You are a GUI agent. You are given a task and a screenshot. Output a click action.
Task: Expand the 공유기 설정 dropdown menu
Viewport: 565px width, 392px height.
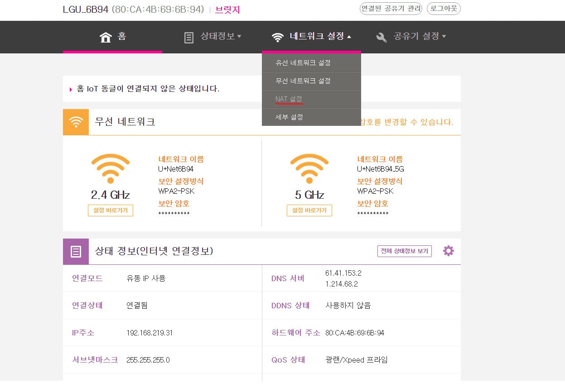(420, 37)
